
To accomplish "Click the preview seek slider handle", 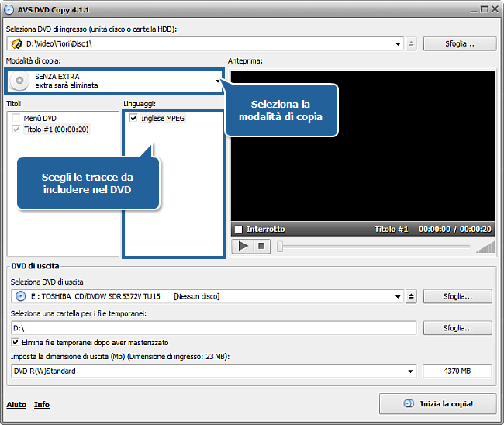I will point(280,247).
